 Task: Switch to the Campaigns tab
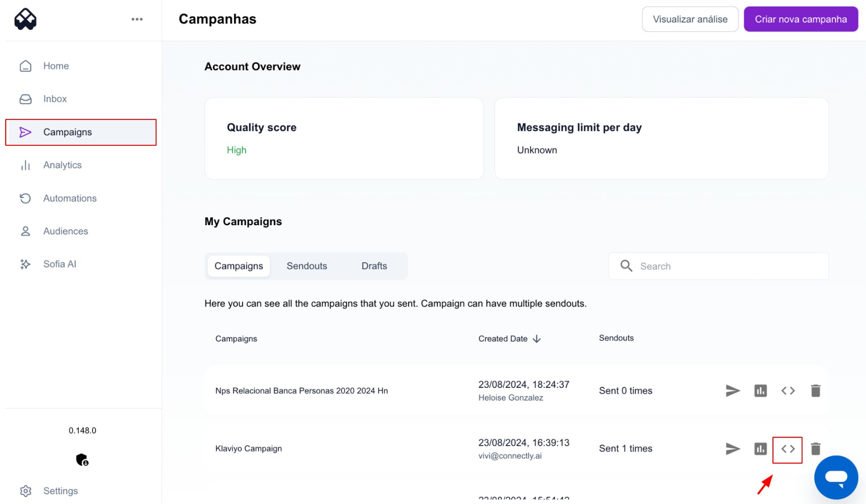239,266
